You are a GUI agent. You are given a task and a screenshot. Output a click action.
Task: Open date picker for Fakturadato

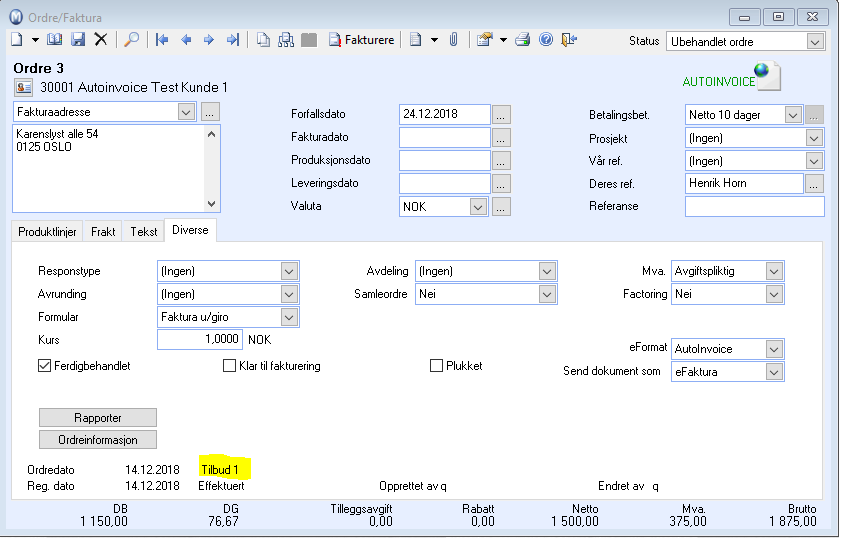(501, 137)
